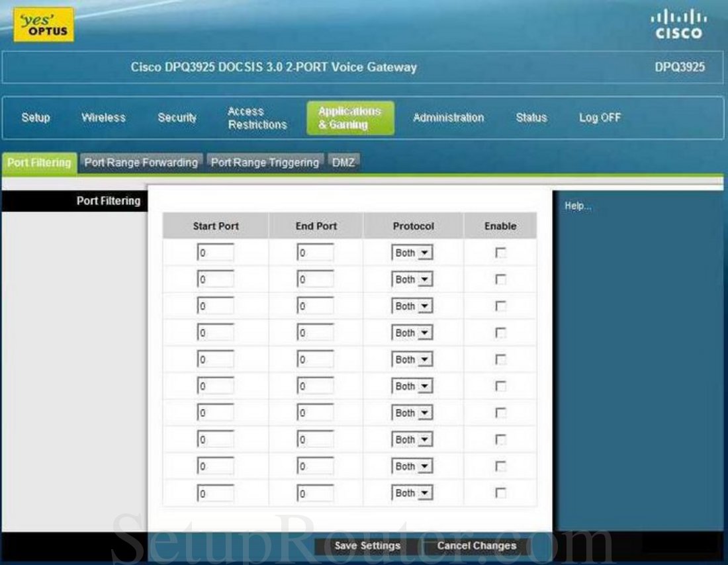728x565 pixels.
Task: Switch to the Setup tab
Action: pos(36,118)
